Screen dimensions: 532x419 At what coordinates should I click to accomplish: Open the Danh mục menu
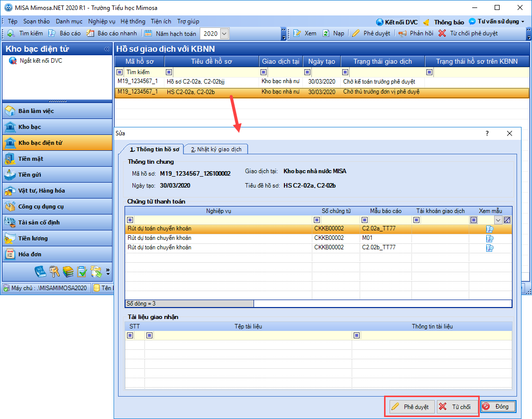click(x=69, y=21)
